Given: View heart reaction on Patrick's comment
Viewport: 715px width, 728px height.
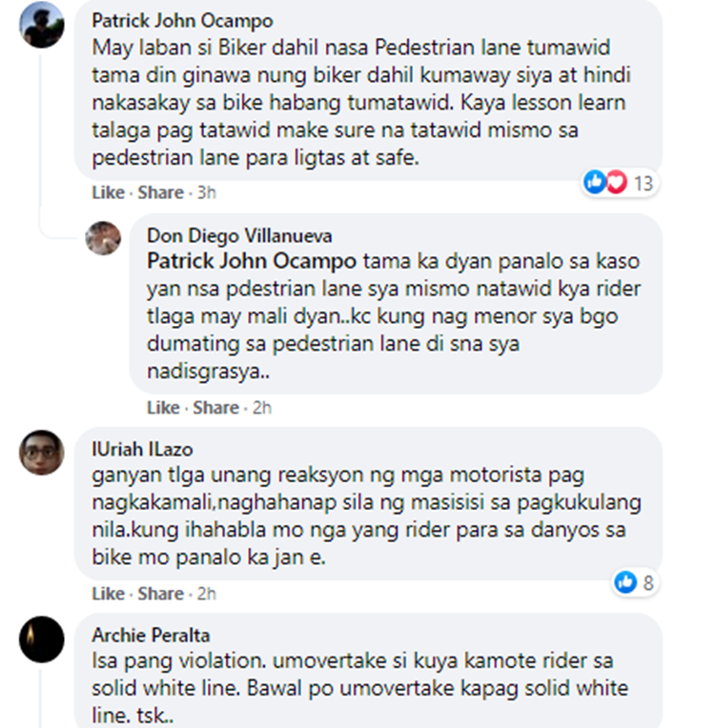Looking at the screenshot, I should tap(616, 182).
